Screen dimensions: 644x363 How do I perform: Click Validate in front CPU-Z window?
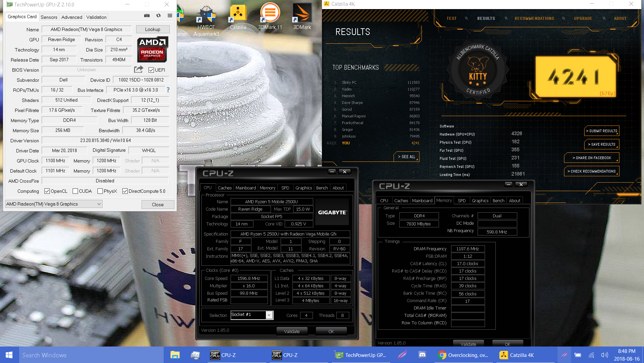292,331
